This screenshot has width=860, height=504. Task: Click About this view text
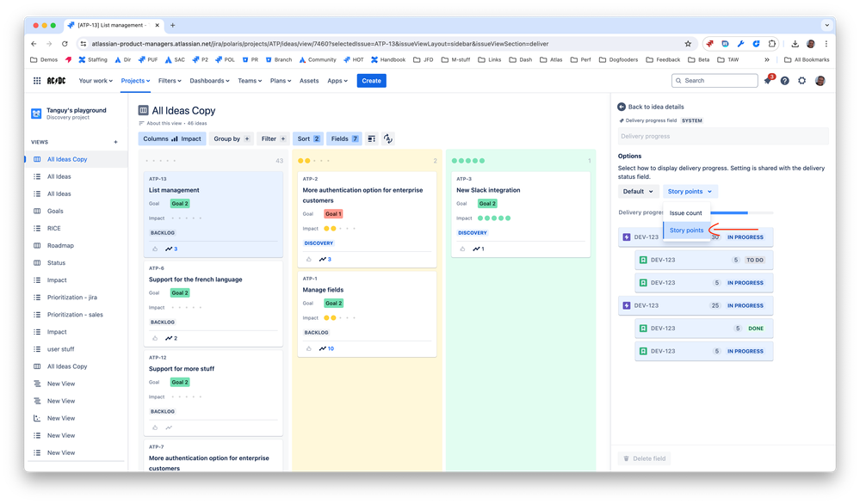pyautogui.click(x=164, y=123)
